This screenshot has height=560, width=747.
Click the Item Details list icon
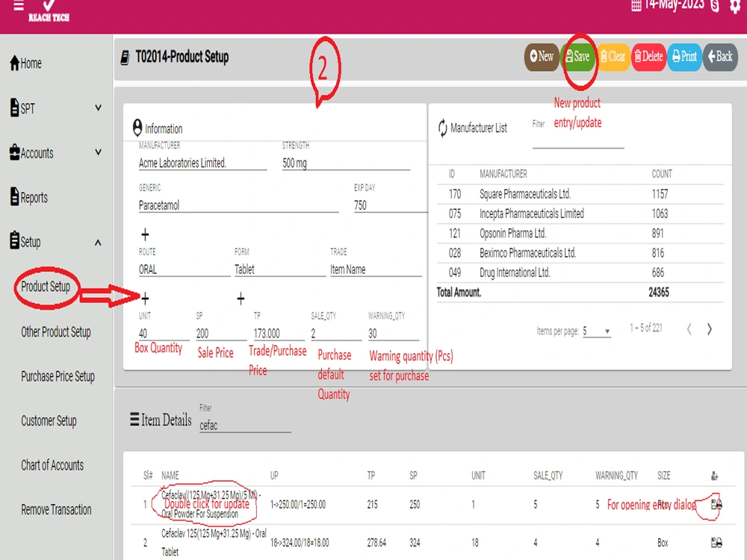click(x=134, y=419)
